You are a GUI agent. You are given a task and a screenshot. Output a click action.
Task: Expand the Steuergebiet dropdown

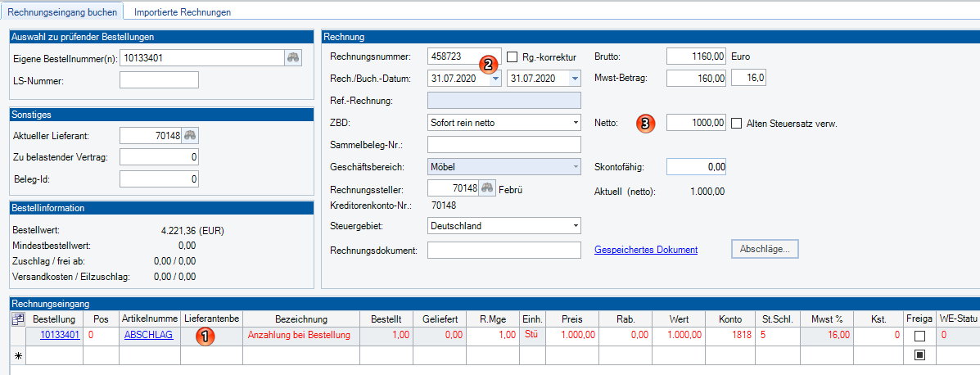point(576,226)
